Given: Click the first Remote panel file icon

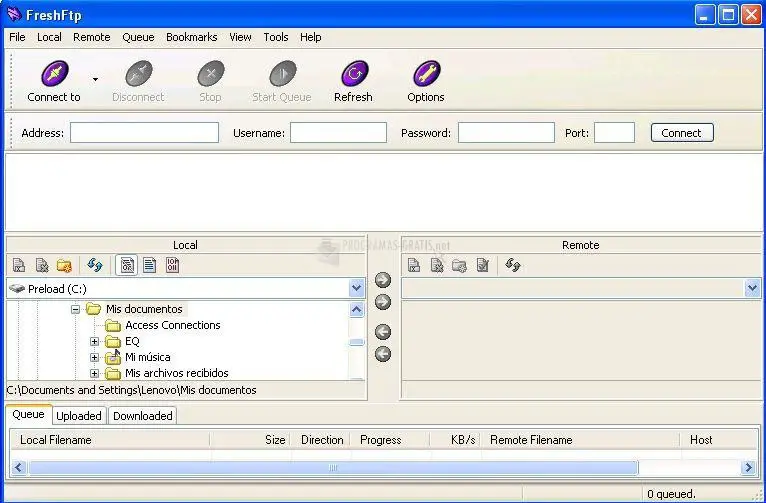Looking at the screenshot, I should [414, 265].
